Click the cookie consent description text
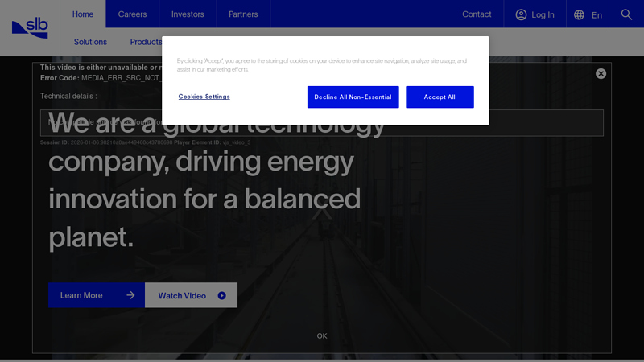Viewport: 644px width, 362px height. click(321, 65)
